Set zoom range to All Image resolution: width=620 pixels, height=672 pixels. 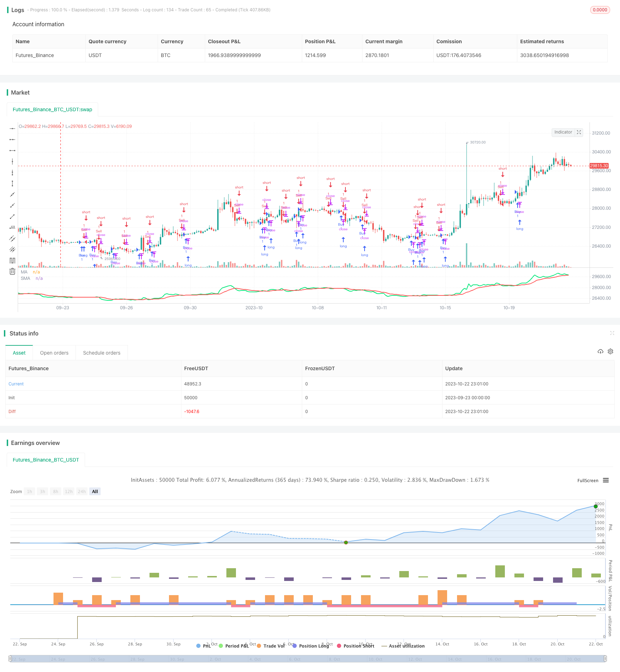coord(95,491)
